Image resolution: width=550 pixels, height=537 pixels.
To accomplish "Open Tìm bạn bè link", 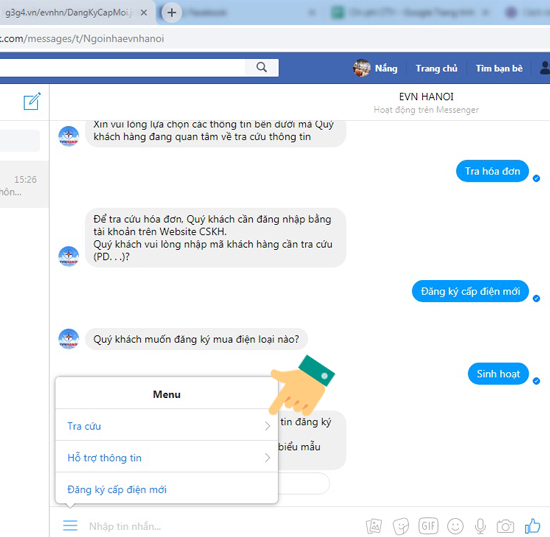I will click(499, 68).
